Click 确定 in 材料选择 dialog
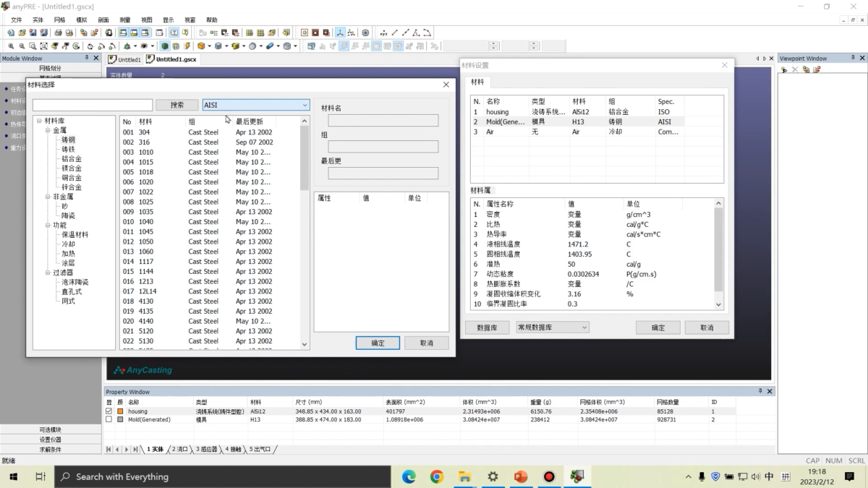This screenshot has height=488, width=868. (378, 343)
